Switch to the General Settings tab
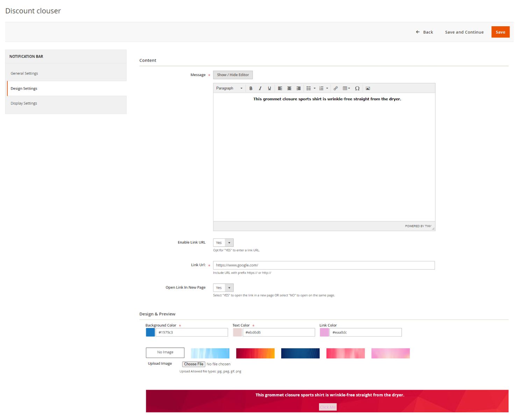 (24, 73)
